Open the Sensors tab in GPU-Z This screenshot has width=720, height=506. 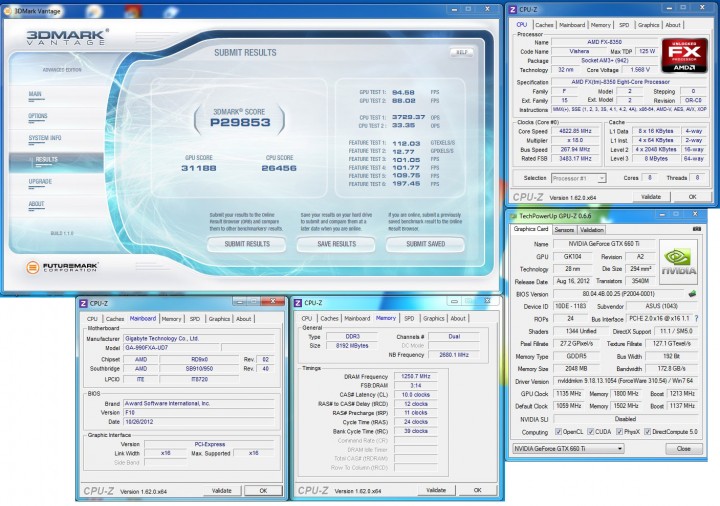(564, 230)
